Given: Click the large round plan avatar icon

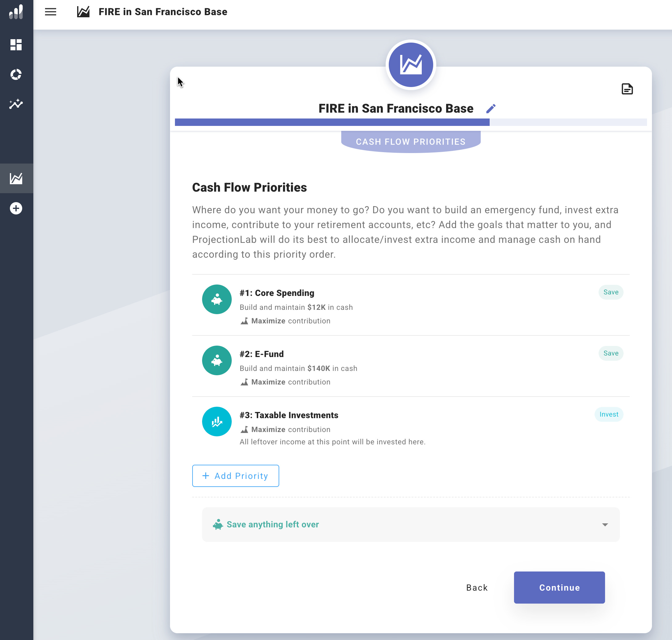Looking at the screenshot, I should pyautogui.click(x=411, y=65).
